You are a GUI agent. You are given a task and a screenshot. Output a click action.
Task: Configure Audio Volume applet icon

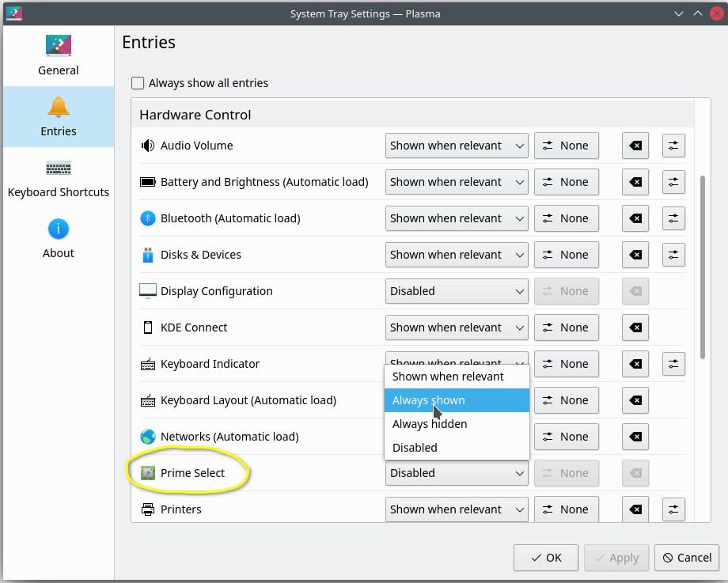coord(673,146)
